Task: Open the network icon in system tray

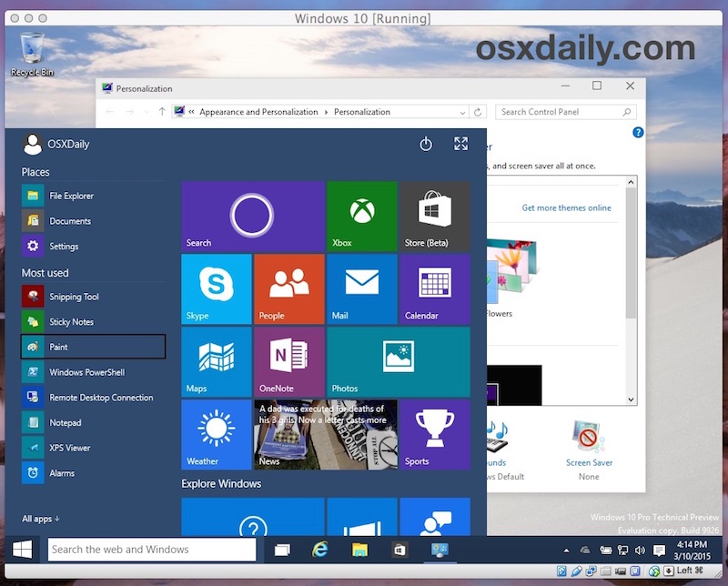Action: (622, 551)
